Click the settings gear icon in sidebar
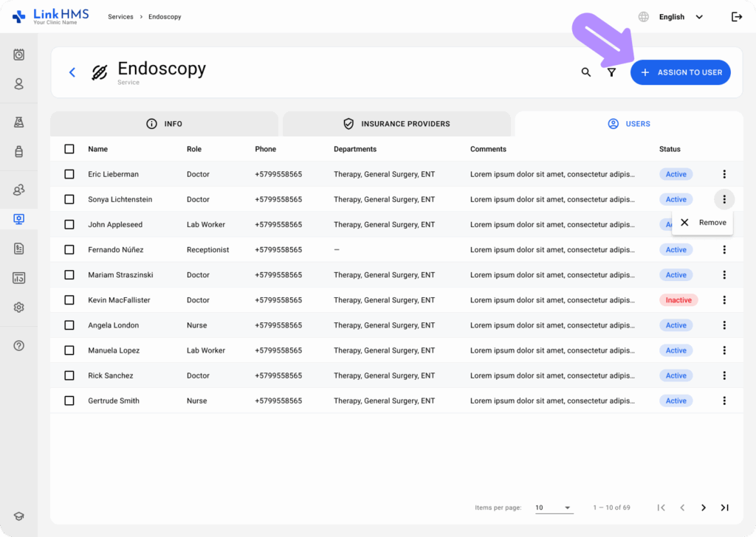The image size is (756, 537). point(18,307)
